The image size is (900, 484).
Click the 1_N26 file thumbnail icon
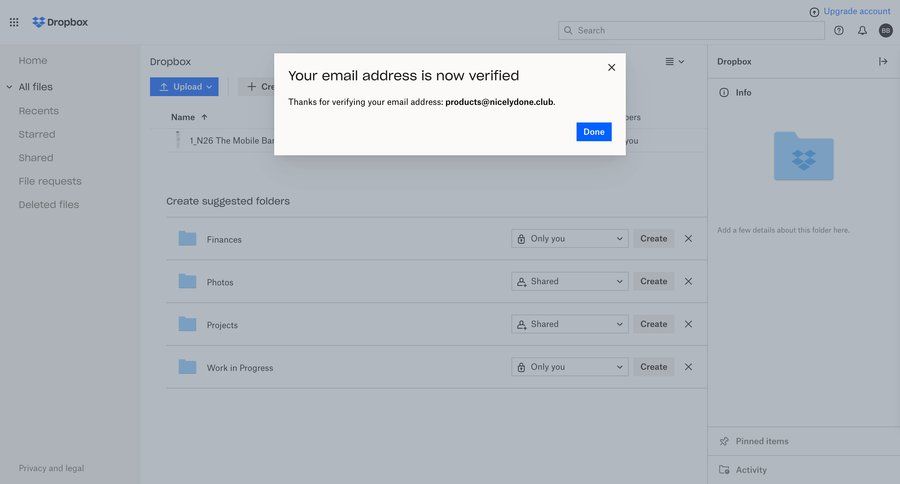coord(178,140)
